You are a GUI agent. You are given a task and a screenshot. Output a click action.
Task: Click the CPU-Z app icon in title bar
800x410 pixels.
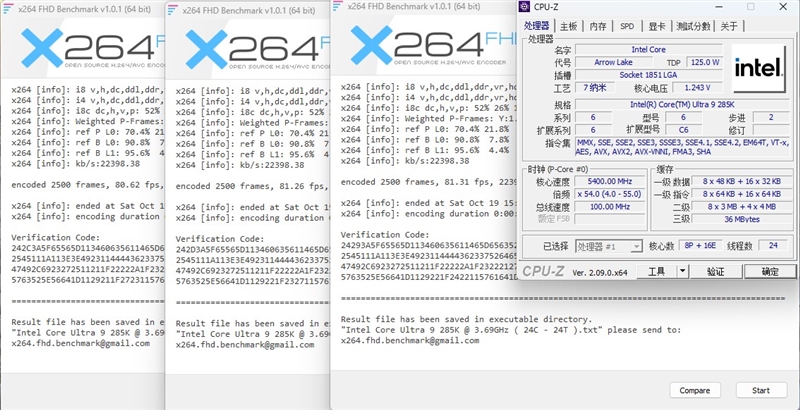click(524, 7)
